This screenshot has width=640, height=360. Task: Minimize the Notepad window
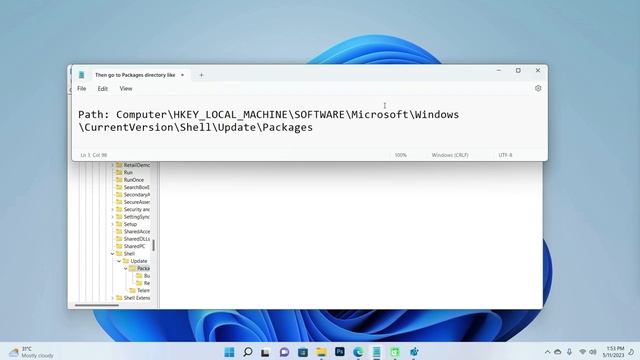499,70
